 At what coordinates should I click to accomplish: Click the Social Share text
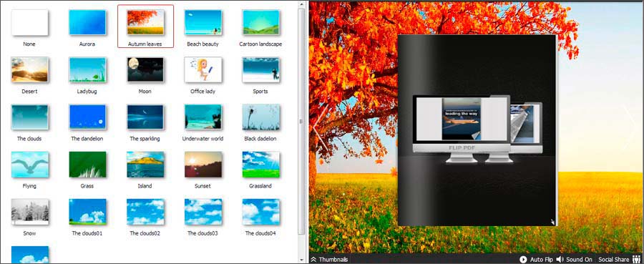click(x=614, y=260)
